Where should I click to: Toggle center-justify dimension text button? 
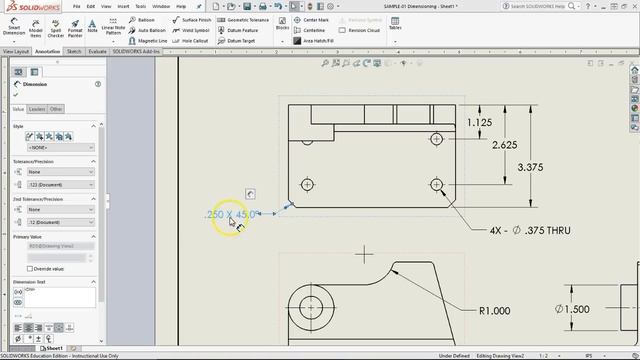pyautogui.click(x=28, y=327)
